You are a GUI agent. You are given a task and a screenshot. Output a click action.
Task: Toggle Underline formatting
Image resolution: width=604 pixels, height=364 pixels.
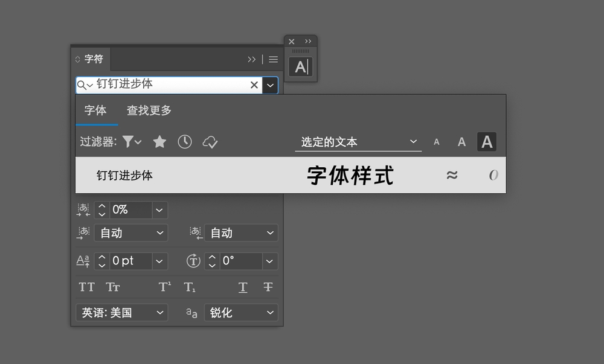click(243, 287)
